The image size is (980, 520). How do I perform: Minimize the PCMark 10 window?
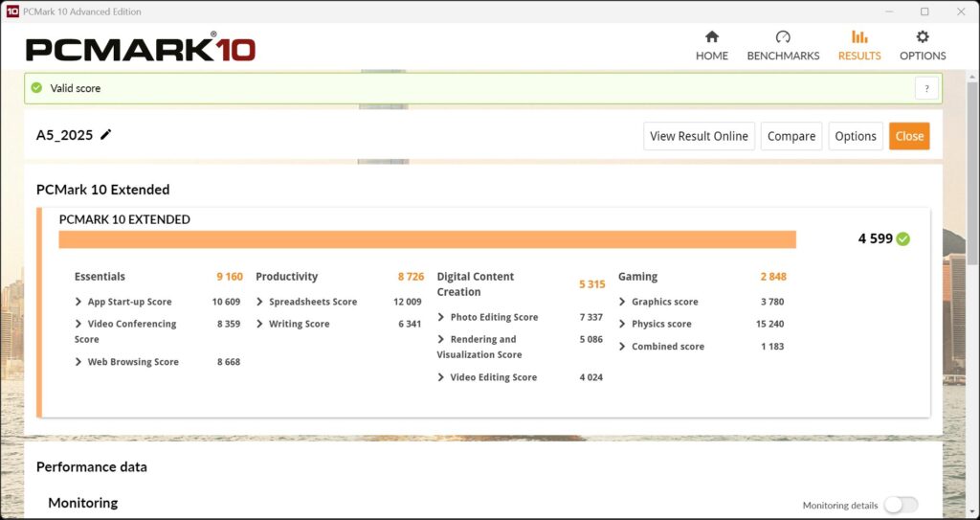tap(888, 11)
